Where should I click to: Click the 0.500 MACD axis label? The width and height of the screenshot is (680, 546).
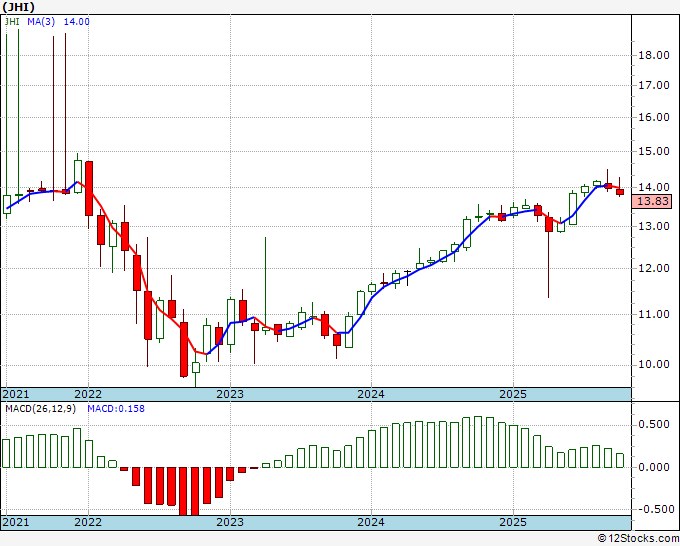pos(654,424)
